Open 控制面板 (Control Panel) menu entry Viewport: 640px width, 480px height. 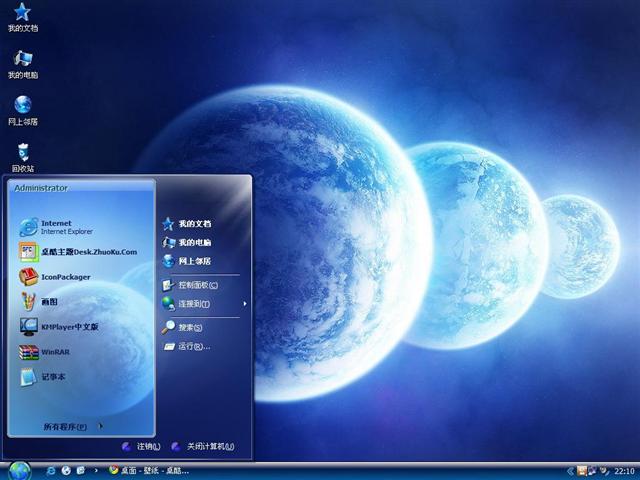(196, 285)
